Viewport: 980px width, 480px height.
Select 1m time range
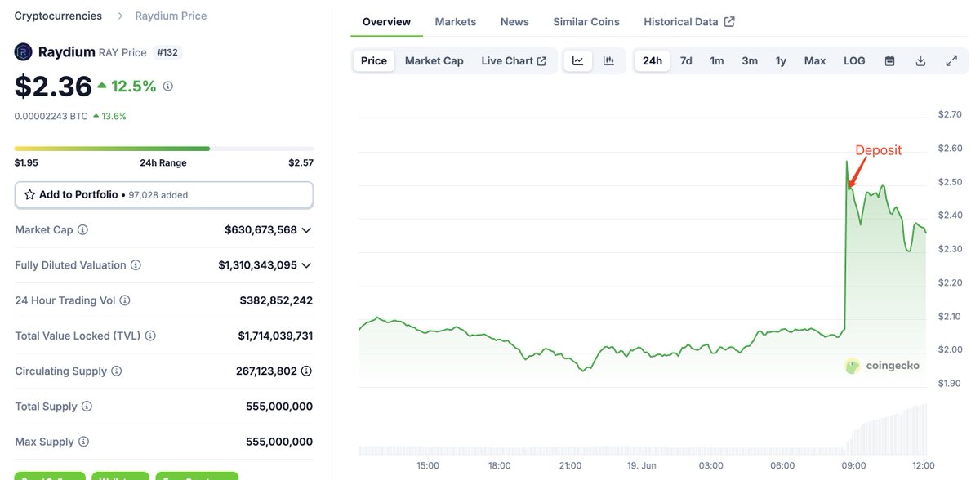click(717, 60)
